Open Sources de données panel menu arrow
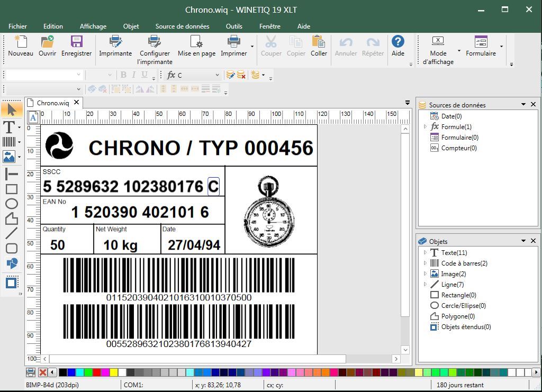Image resolution: width=542 pixels, height=392 pixels. 523,104
